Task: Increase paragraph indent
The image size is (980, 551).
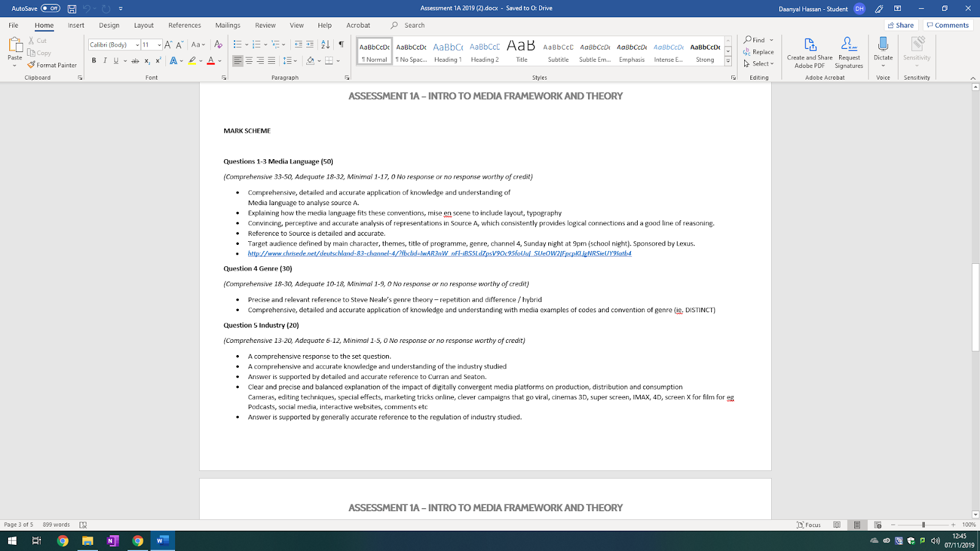Action: (x=310, y=45)
